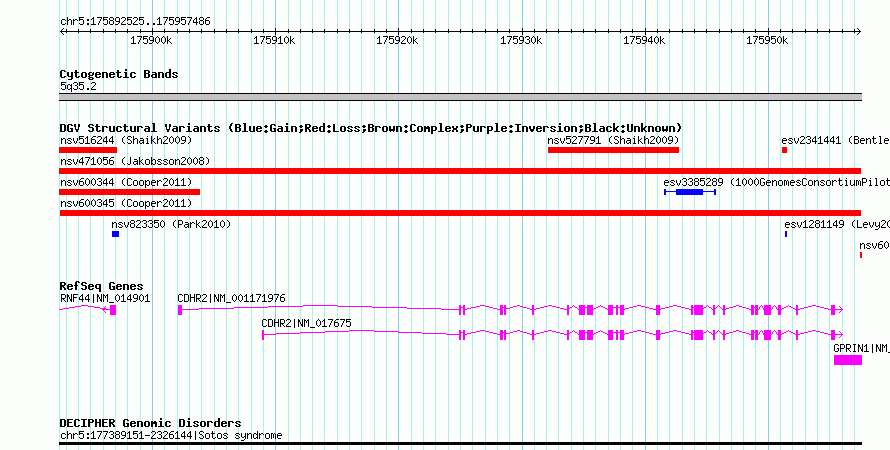Open the GPRIN1 gene label
Viewport: 890px width, 450px height.
861,348
